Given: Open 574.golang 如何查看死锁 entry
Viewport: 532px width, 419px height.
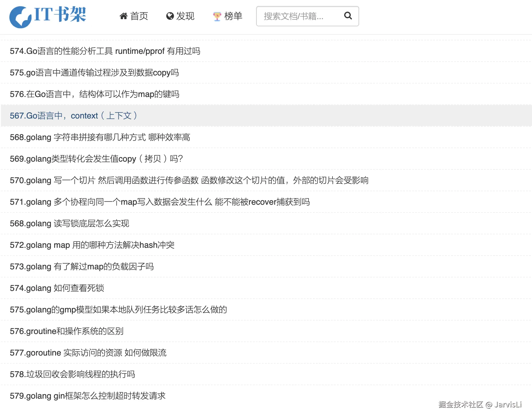Looking at the screenshot, I should [x=57, y=288].
